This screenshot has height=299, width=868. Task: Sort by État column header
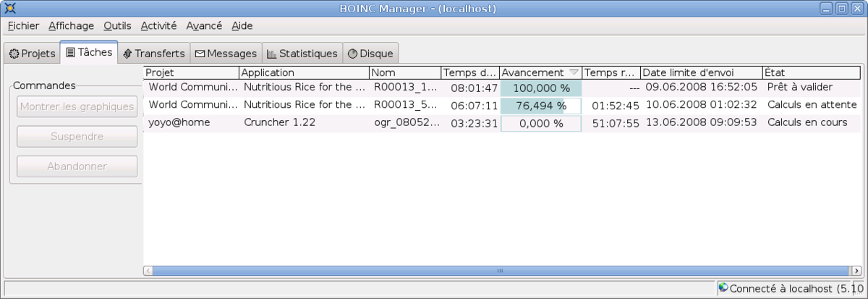(812, 72)
